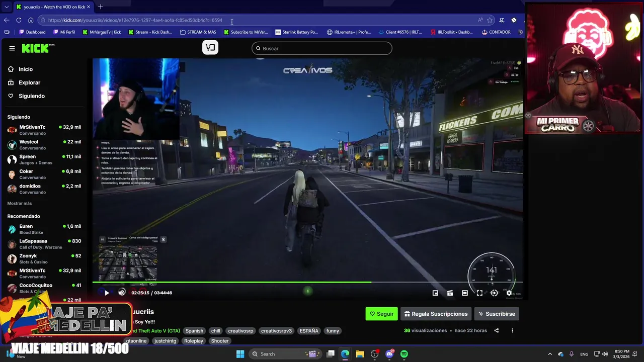This screenshot has width=644, height=362.
Task: Select the Shooter tag
Action: 220,341
